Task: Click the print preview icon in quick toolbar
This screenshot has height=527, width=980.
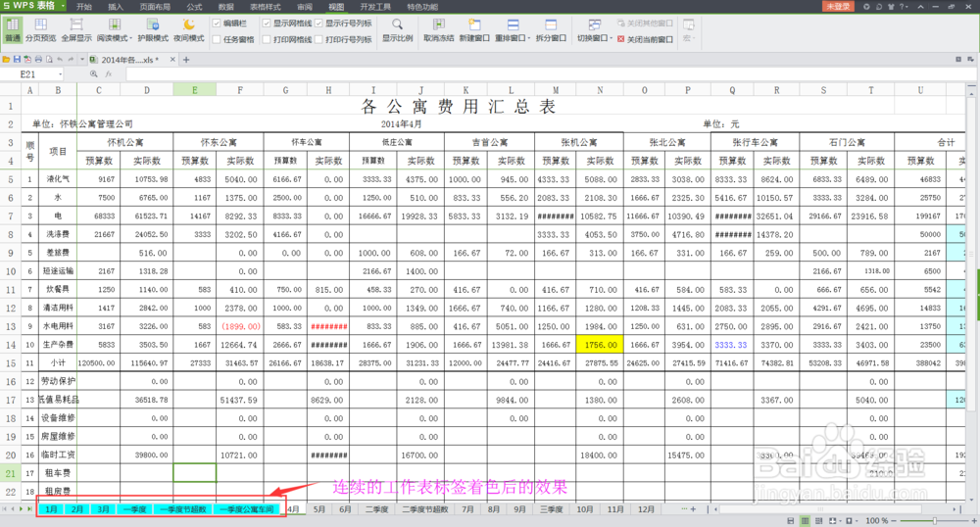Action: point(49,60)
